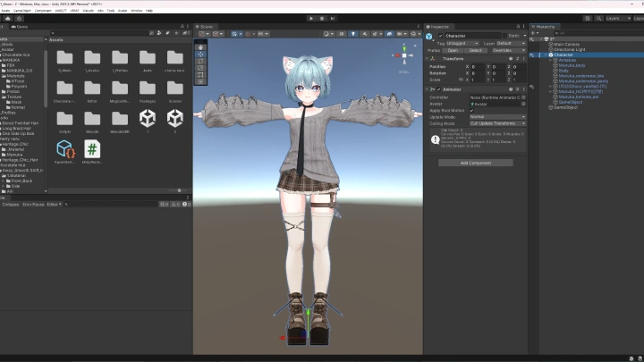Open the Layer dropdown showing Default
This screenshot has height=362, width=644.
[x=512, y=44]
